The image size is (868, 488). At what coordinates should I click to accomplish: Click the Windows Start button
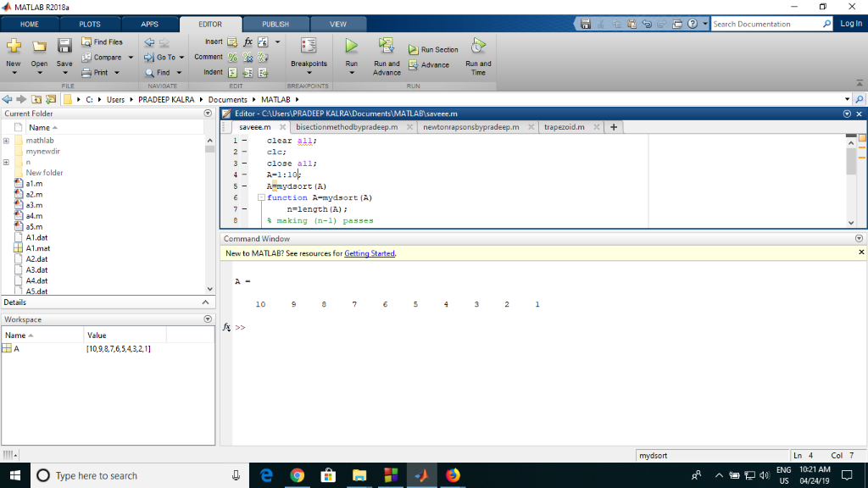[15, 475]
